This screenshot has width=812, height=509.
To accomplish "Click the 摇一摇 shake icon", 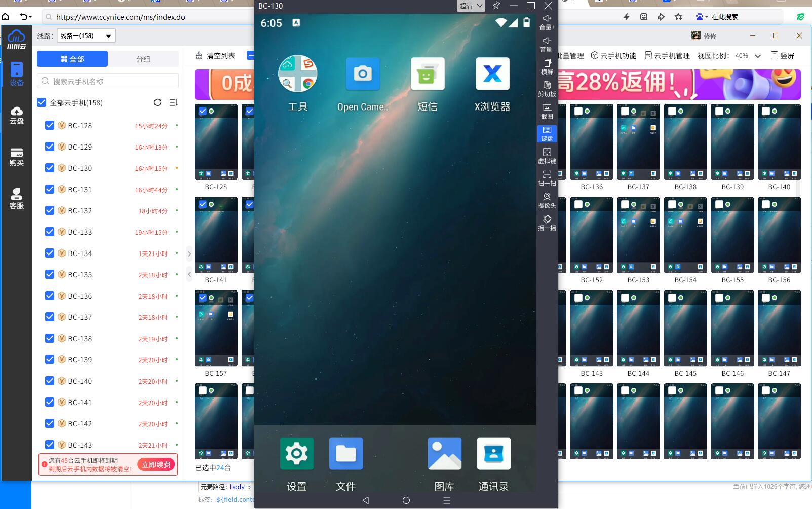I will [547, 223].
